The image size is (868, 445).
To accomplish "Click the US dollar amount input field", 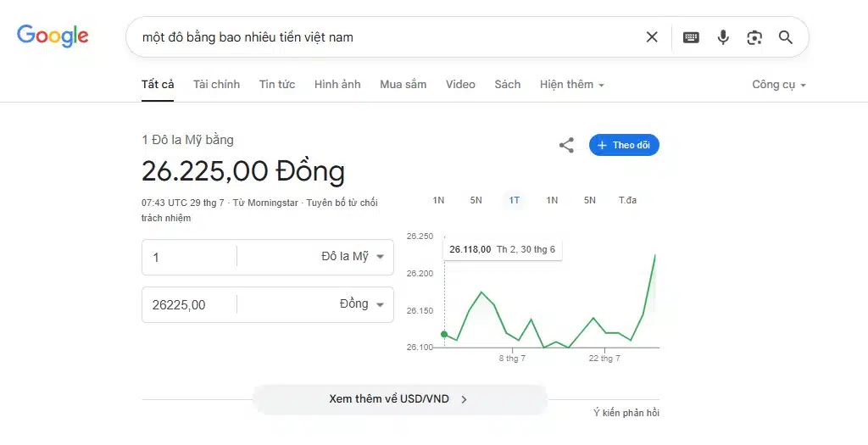I will pyautogui.click(x=191, y=257).
